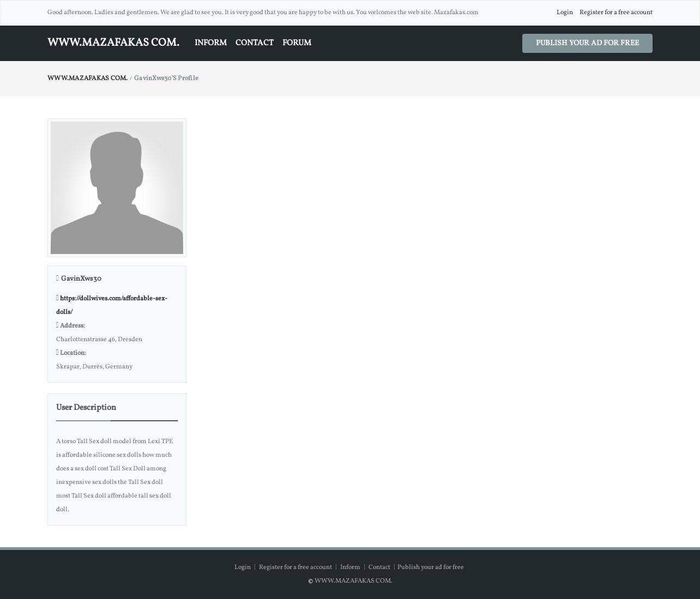Click footer Publish your ad for free link
Viewport: 700px width, 599px height.
tap(431, 567)
